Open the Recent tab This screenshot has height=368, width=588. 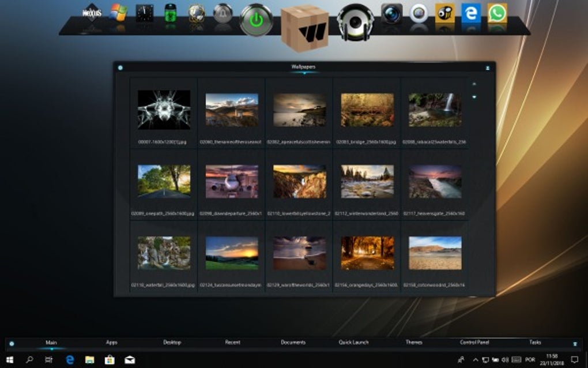pos(232,343)
